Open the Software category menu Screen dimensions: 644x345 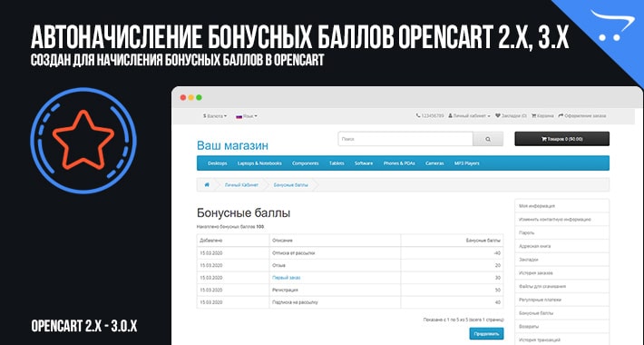tap(364, 163)
